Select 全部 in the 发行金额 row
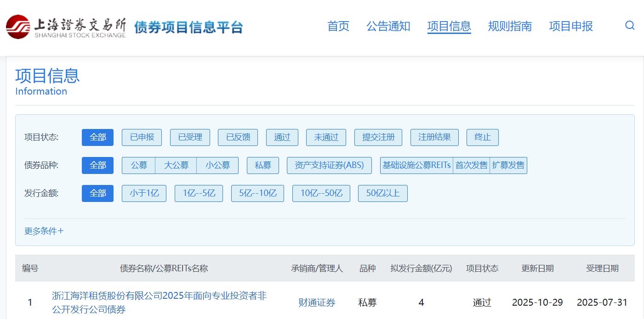This screenshot has height=319, width=644. point(97,193)
